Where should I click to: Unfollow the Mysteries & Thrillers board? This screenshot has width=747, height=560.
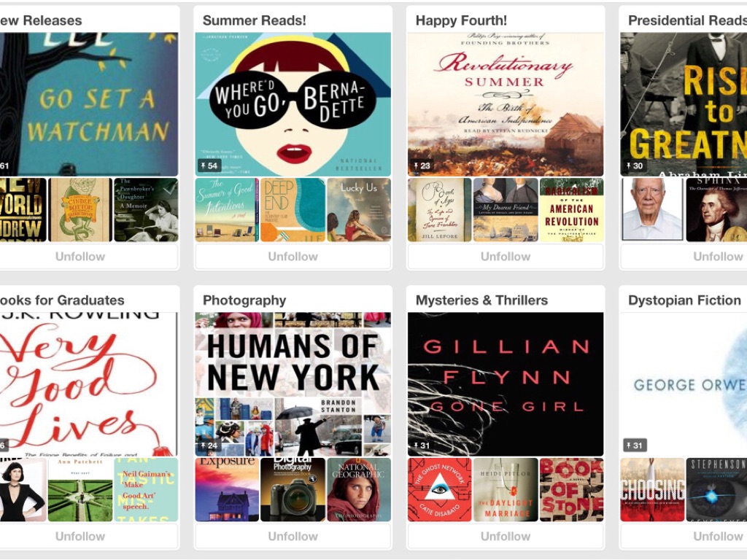point(506,537)
